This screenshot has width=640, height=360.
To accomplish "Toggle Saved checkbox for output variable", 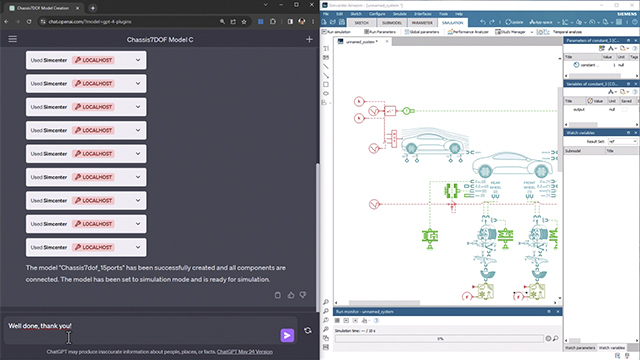I will click(624, 109).
